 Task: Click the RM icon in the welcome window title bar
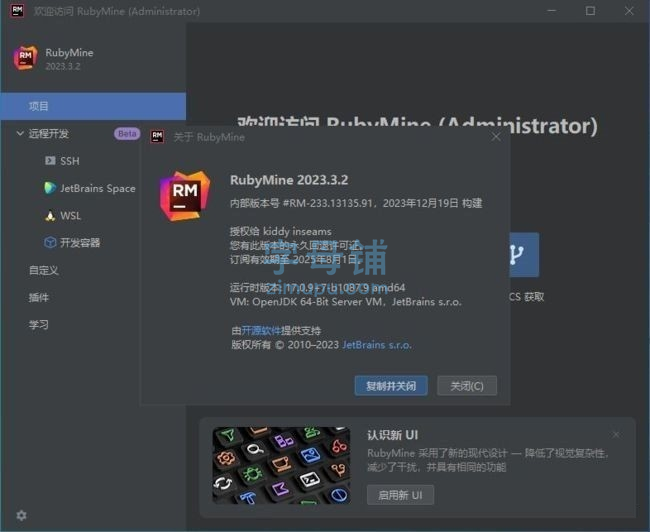pyautogui.click(x=17, y=11)
